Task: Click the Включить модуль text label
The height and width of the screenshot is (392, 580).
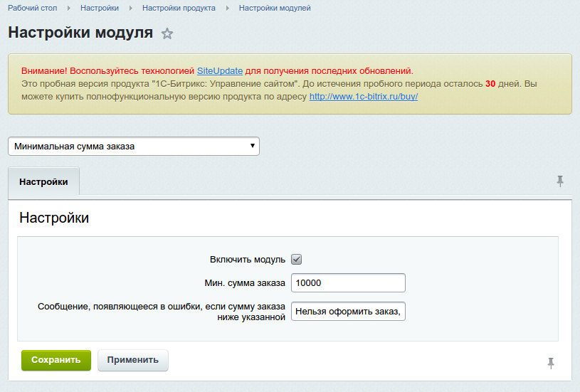Action: point(248,260)
